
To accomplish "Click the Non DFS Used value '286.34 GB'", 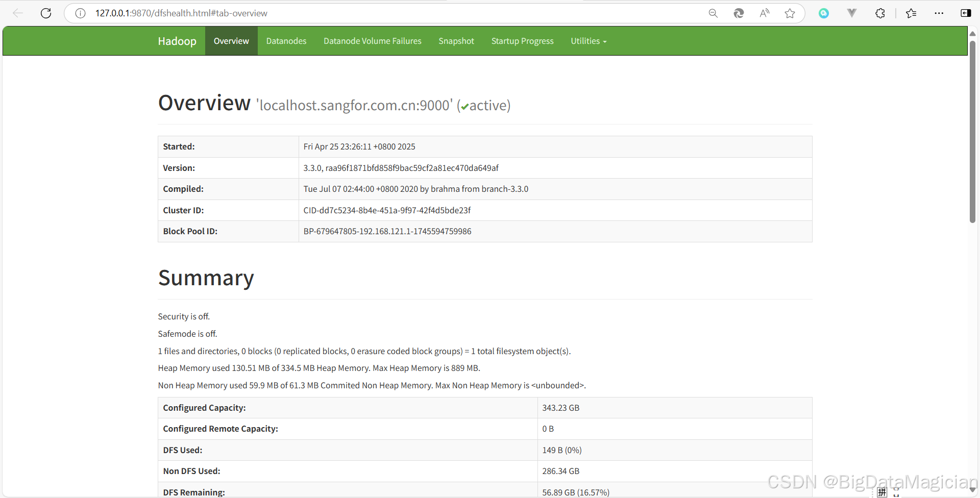I will (560, 471).
